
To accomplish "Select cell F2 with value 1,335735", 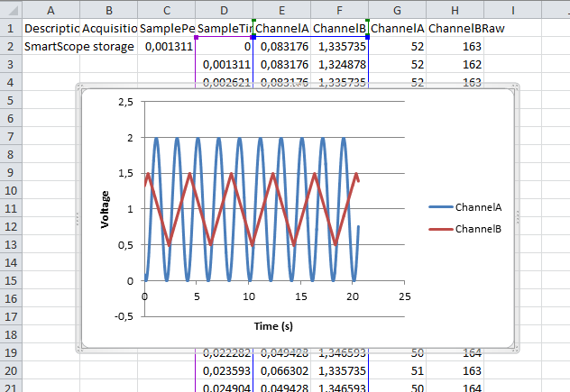I will pyautogui.click(x=339, y=47).
